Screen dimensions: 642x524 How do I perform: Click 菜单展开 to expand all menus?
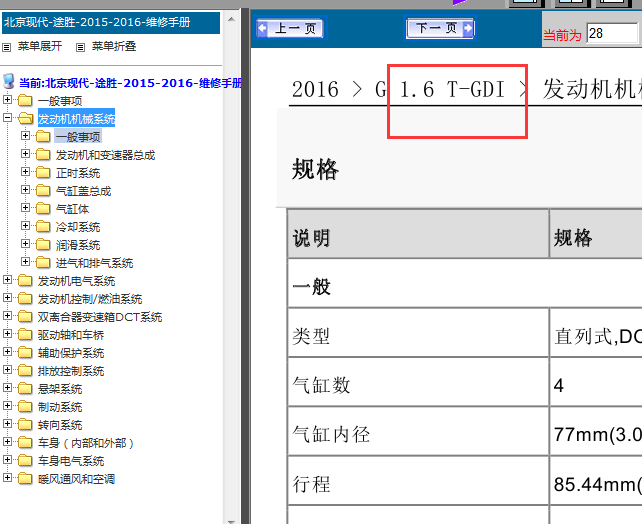pyautogui.click(x=40, y=46)
